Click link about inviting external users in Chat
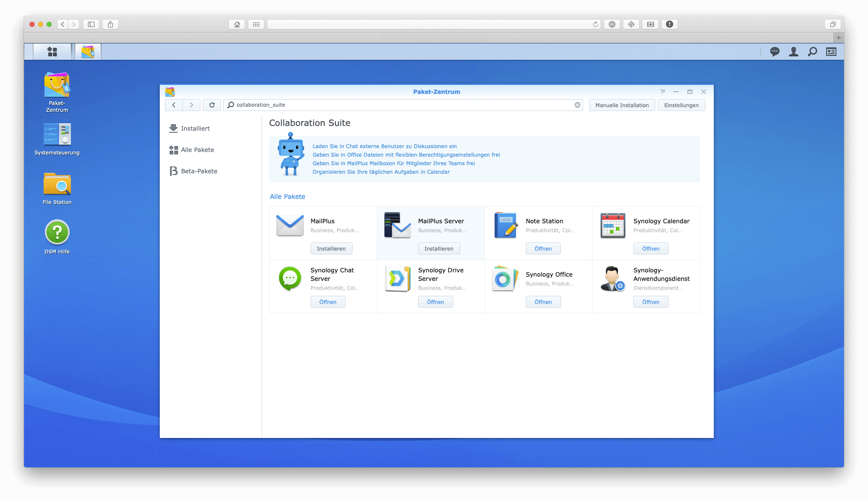 [384, 146]
